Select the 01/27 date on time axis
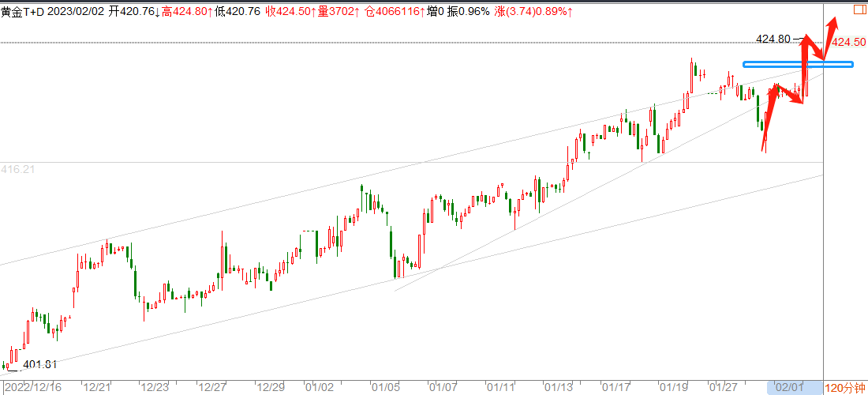 (x=722, y=388)
